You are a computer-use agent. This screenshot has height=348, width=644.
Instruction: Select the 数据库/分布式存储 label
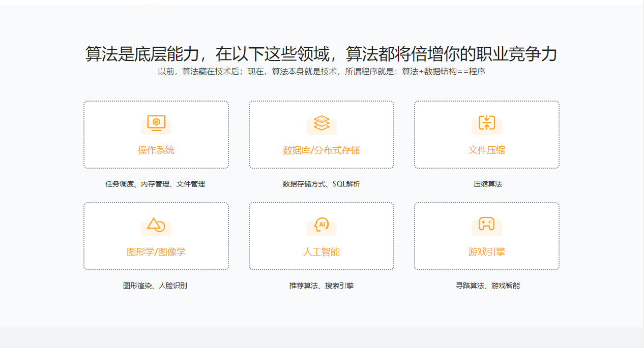[321, 150]
